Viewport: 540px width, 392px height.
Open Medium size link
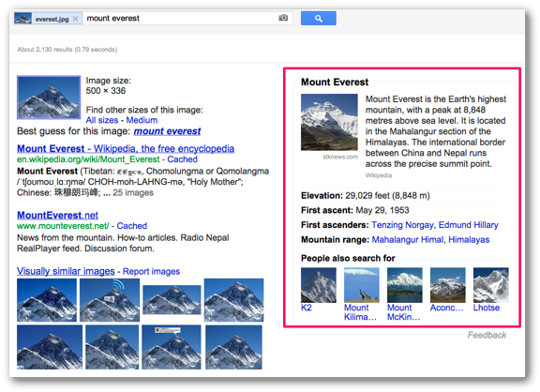point(142,120)
